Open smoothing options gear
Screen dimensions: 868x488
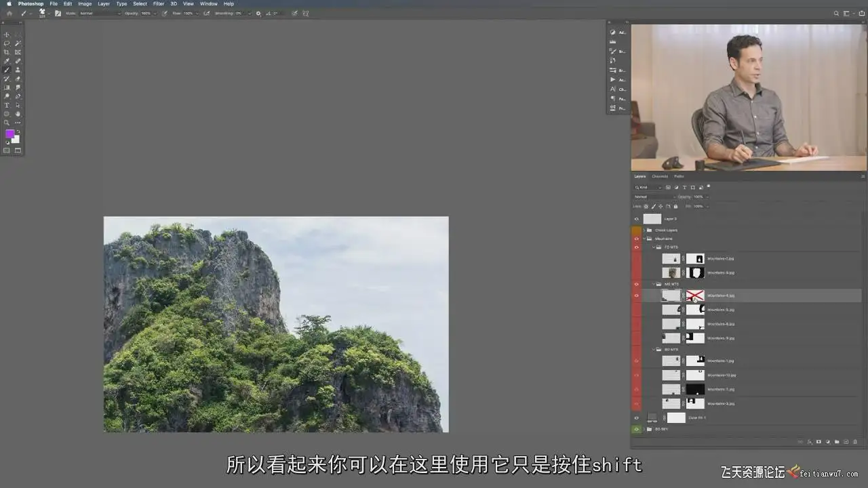point(258,13)
